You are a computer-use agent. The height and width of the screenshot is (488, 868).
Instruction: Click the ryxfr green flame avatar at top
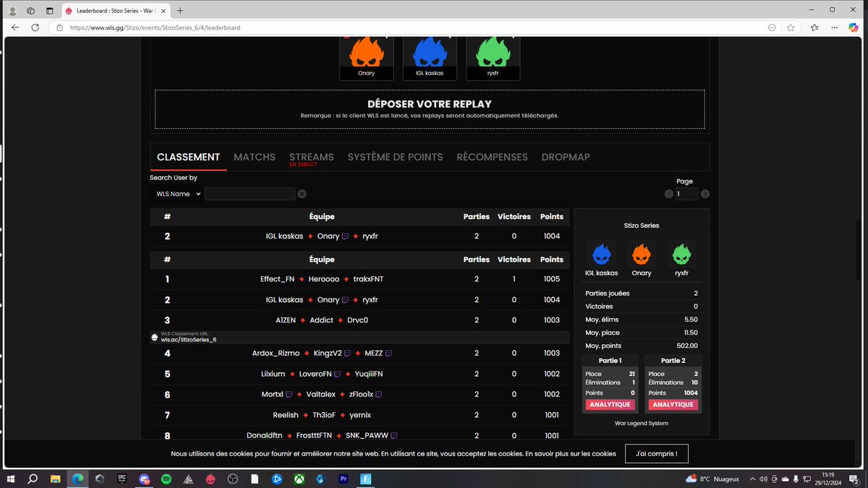click(x=493, y=52)
